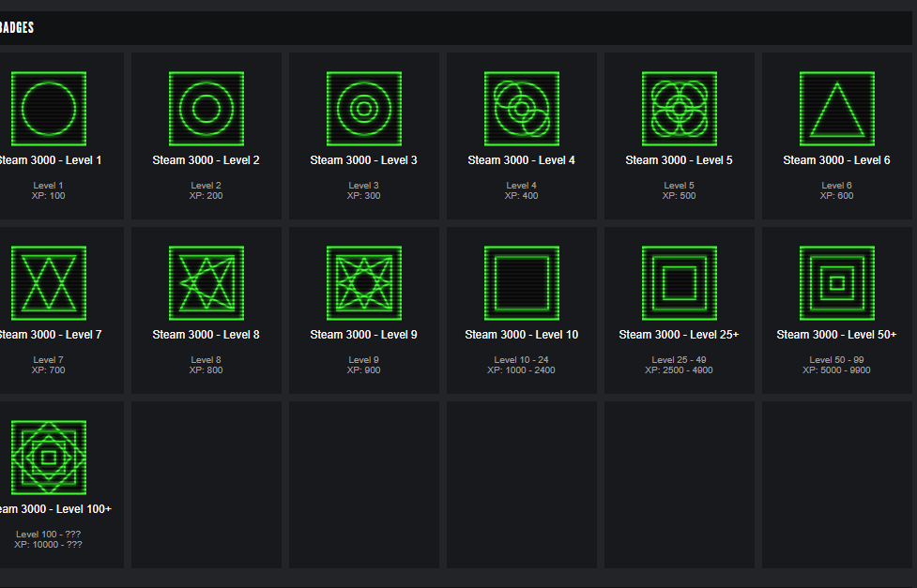
Task: Click the 'Level 25 - 49' range text
Action: coord(679,360)
